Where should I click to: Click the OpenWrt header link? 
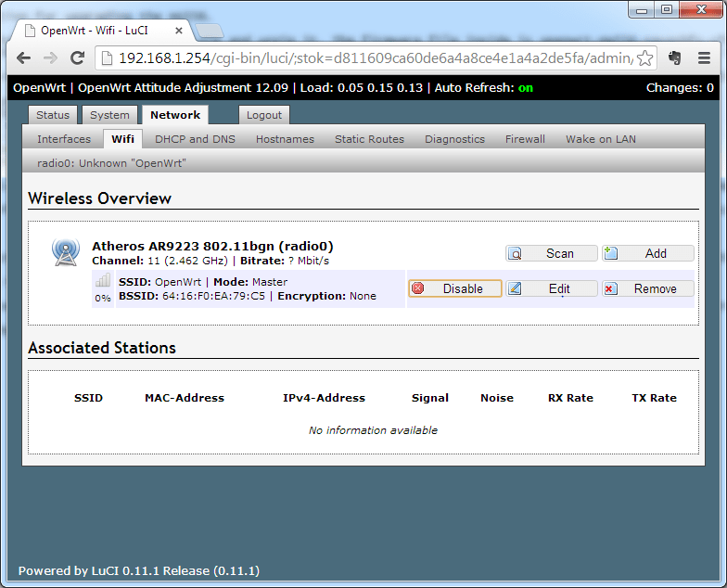point(39,87)
